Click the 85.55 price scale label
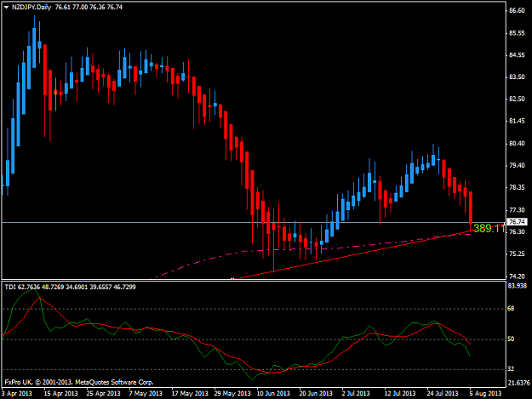 [517, 33]
